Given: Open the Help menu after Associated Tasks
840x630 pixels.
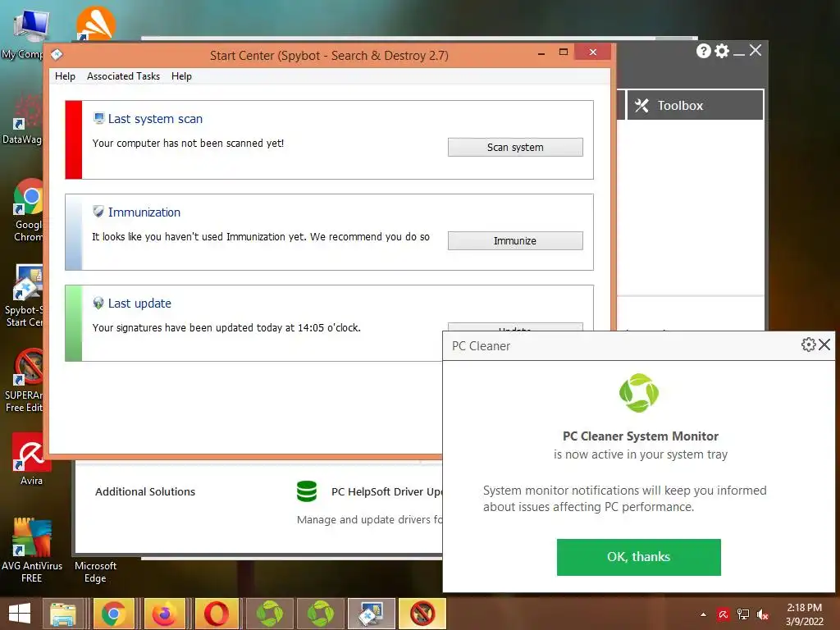Looking at the screenshot, I should pyautogui.click(x=181, y=76).
